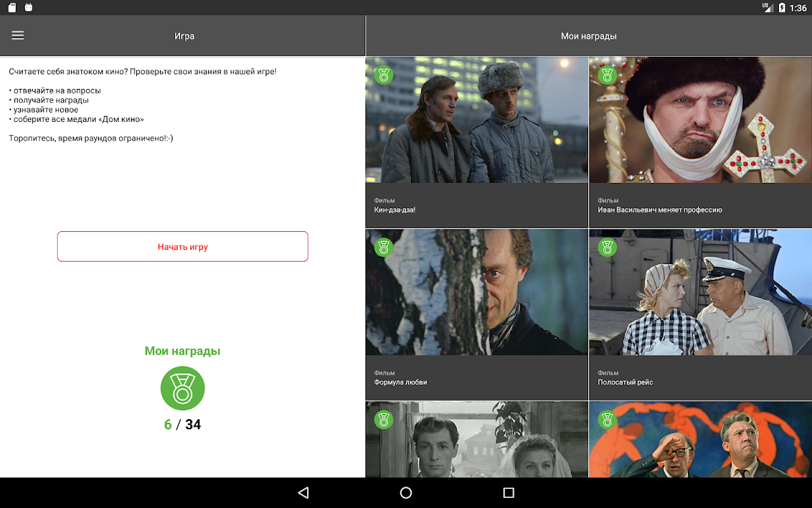This screenshot has height=508, width=812.
Task: Click the line Торопитесь, время раундов ограничено
Action: [x=91, y=138]
